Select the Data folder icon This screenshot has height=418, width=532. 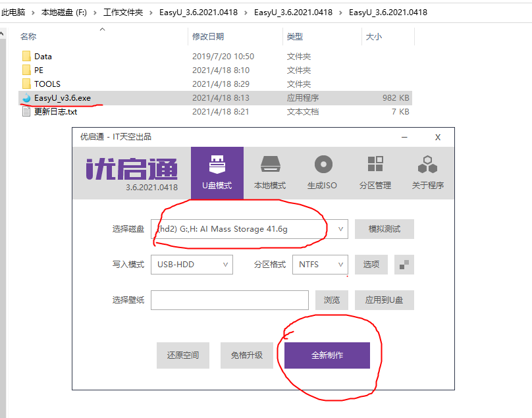pyautogui.click(x=26, y=57)
